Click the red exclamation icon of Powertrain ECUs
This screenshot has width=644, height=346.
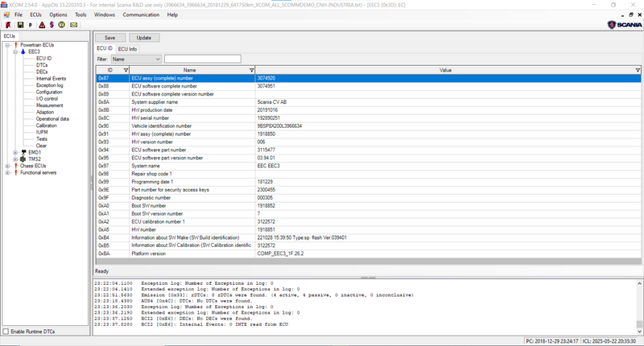tap(16, 45)
